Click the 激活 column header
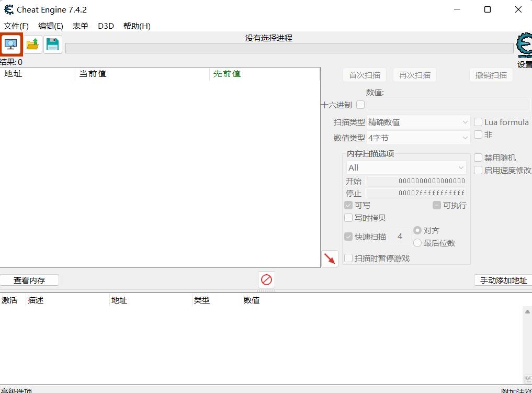This screenshot has width=532, height=393. (13, 300)
